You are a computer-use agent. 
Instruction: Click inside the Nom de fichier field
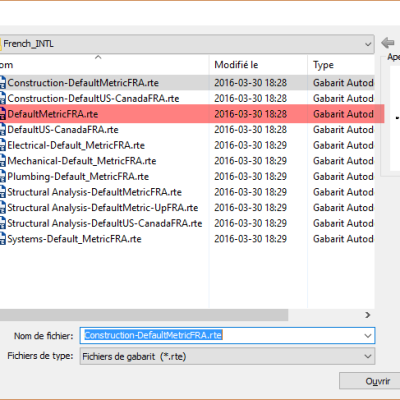click(x=222, y=336)
